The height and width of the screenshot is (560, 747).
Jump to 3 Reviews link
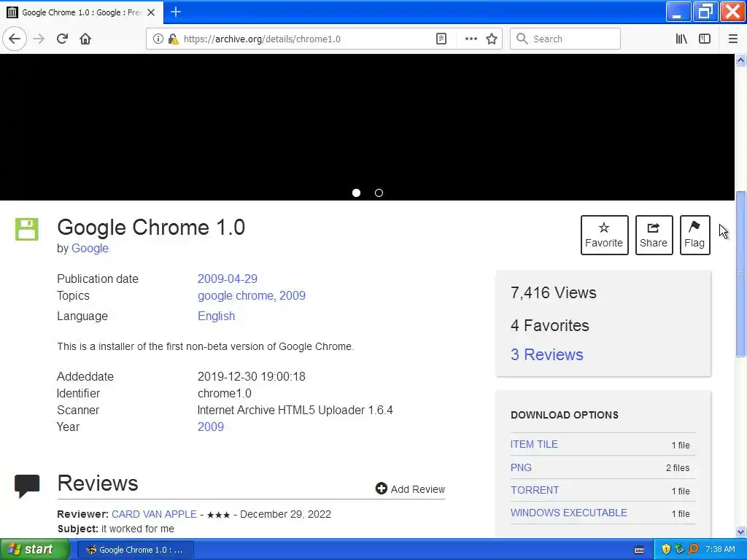click(x=547, y=355)
